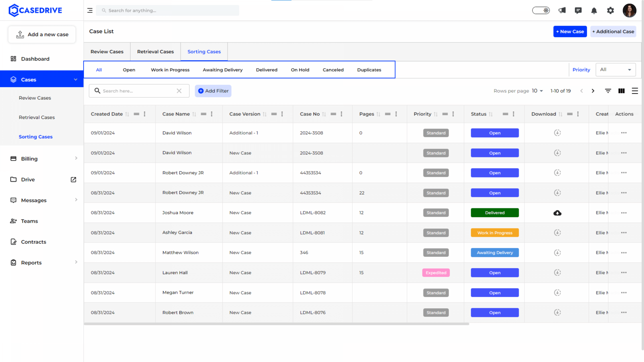Show Canceled cases tab
The image size is (644, 362).
(333, 70)
